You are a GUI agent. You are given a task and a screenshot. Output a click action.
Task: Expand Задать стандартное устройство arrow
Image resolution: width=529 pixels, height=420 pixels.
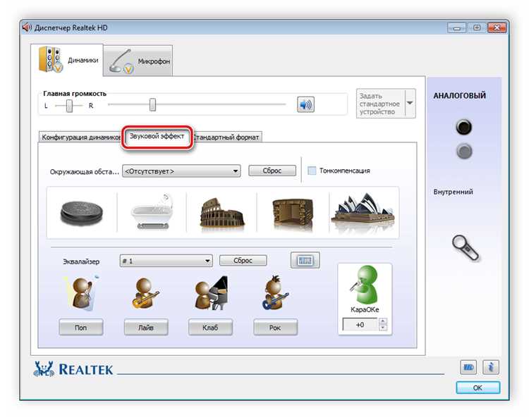point(410,103)
